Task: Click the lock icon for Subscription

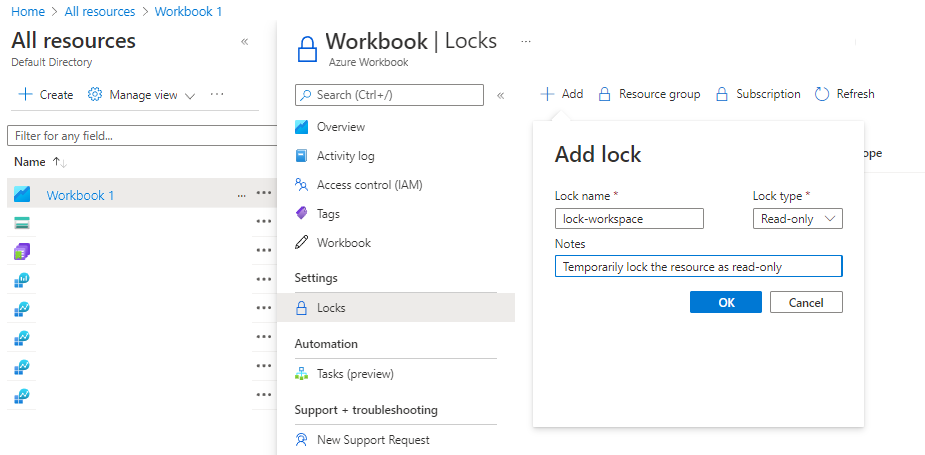Action: pos(721,94)
